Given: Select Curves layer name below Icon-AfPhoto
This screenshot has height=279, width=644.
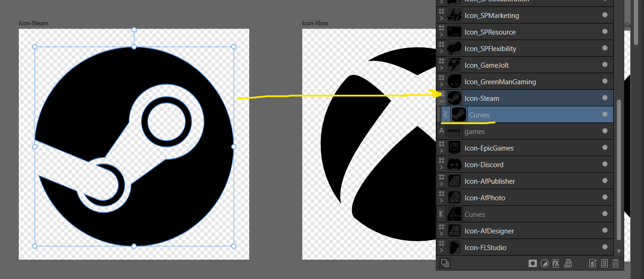Looking at the screenshot, I should click(x=475, y=214).
